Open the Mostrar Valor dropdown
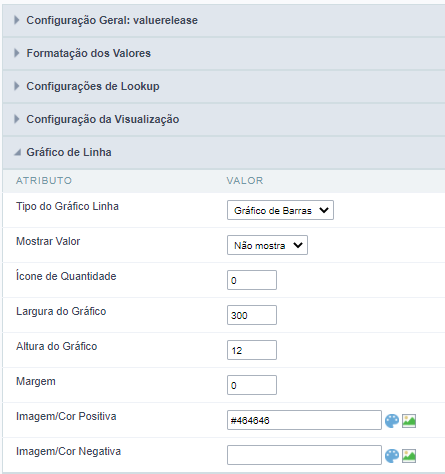This screenshot has height=474, width=445. [267, 245]
